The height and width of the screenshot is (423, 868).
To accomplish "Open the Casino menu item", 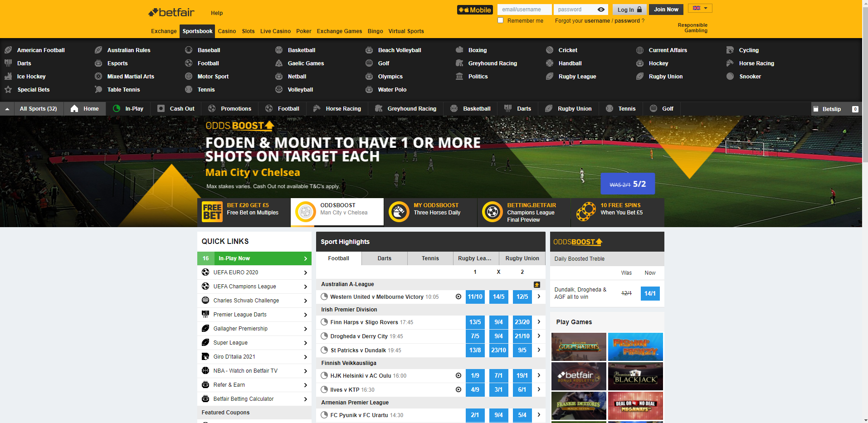I will point(227,31).
